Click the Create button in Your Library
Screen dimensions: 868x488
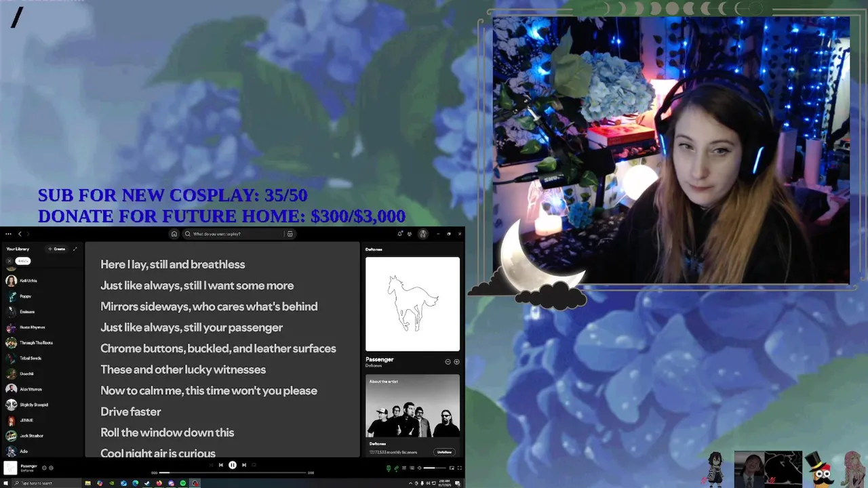(57, 249)
